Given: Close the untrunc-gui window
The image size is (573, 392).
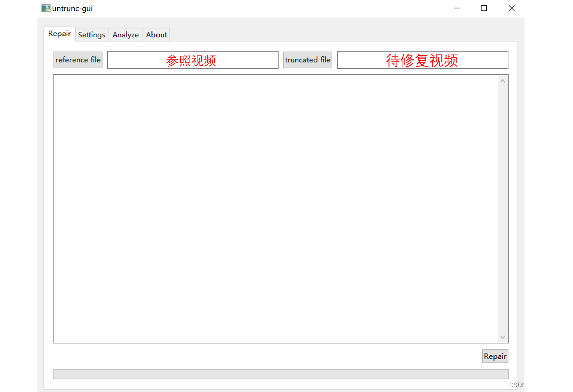Looking at the screenshot, I should tap(511, 8).
